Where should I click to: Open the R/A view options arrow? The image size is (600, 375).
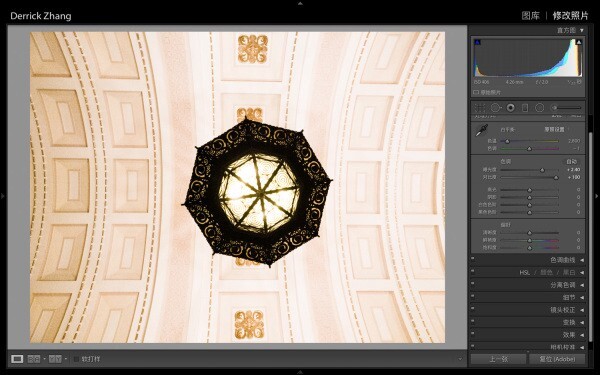click(44, 359)
